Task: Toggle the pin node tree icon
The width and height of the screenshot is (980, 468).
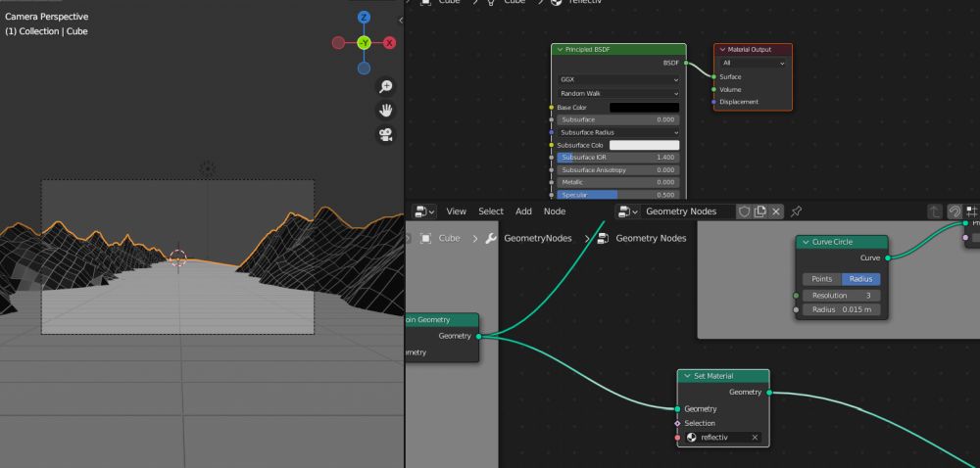Action: click(796, 211)
